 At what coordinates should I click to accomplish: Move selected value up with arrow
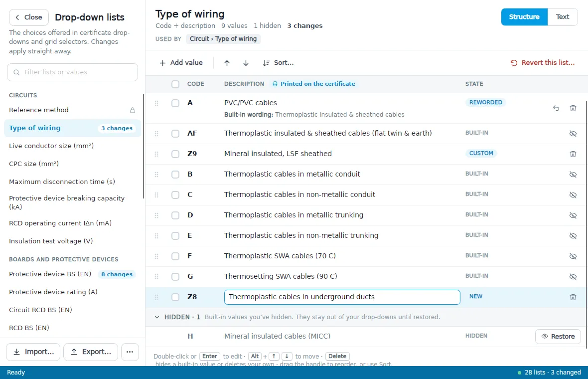(227, 63)
